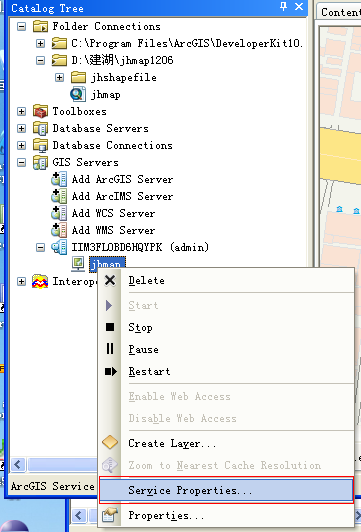
Task: Select the Database Servers label
Action: point(100,128)
